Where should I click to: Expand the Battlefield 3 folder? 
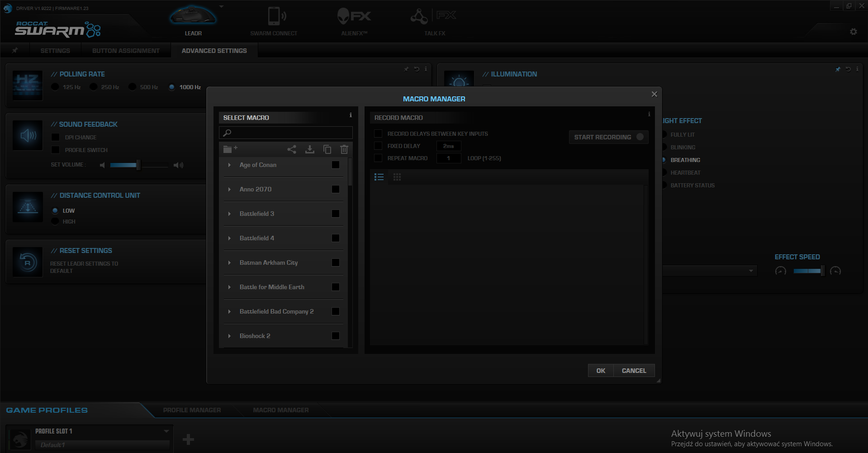230,214
